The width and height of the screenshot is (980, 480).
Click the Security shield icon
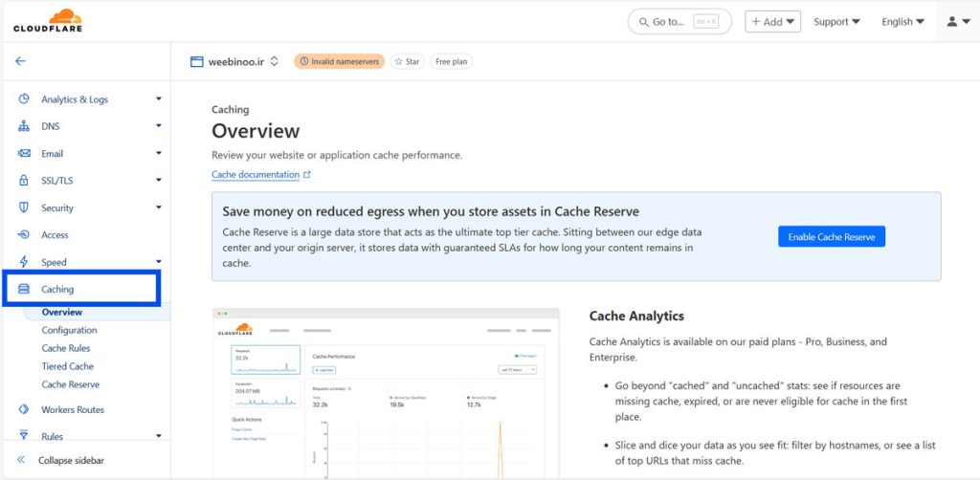(x=24, y=207)
